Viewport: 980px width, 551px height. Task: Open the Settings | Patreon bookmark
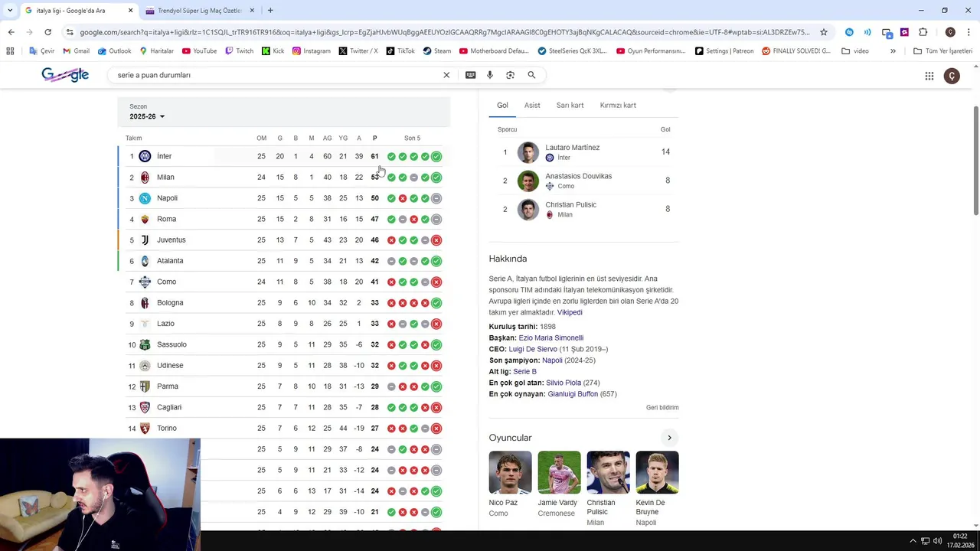click(724, 51)
